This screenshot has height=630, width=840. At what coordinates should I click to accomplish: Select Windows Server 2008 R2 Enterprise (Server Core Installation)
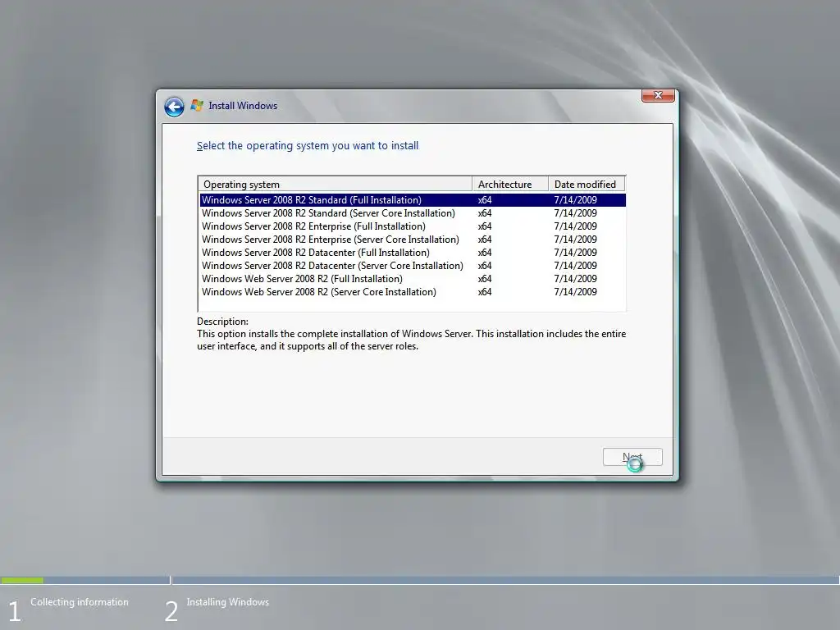413,240
